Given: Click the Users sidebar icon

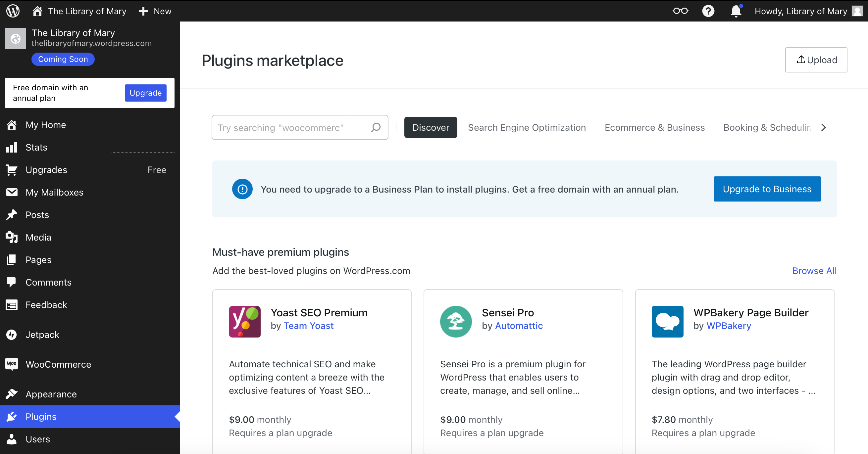Looking at the screenshot, I should pos(12,439).
